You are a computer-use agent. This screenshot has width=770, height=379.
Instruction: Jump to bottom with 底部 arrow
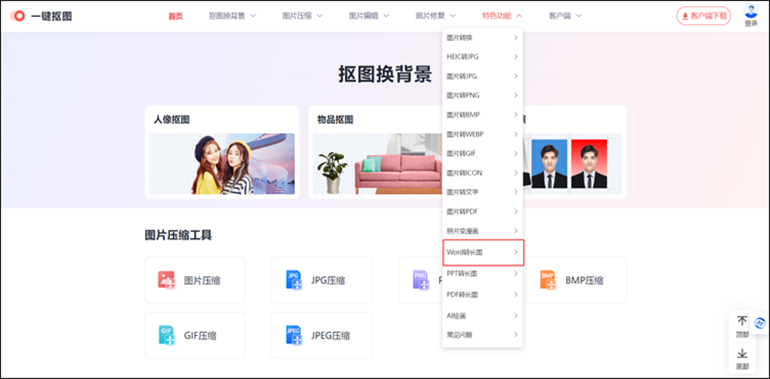[742, 353]
